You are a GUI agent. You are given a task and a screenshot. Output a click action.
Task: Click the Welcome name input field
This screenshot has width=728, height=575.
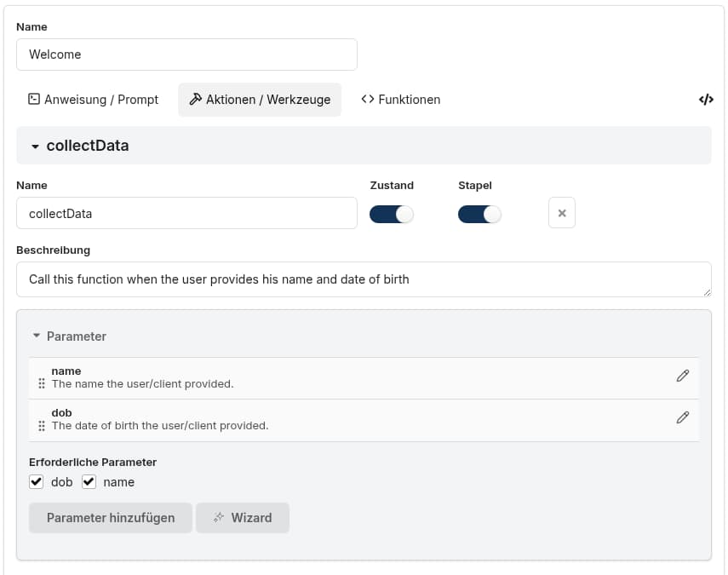tap(186, 55)
